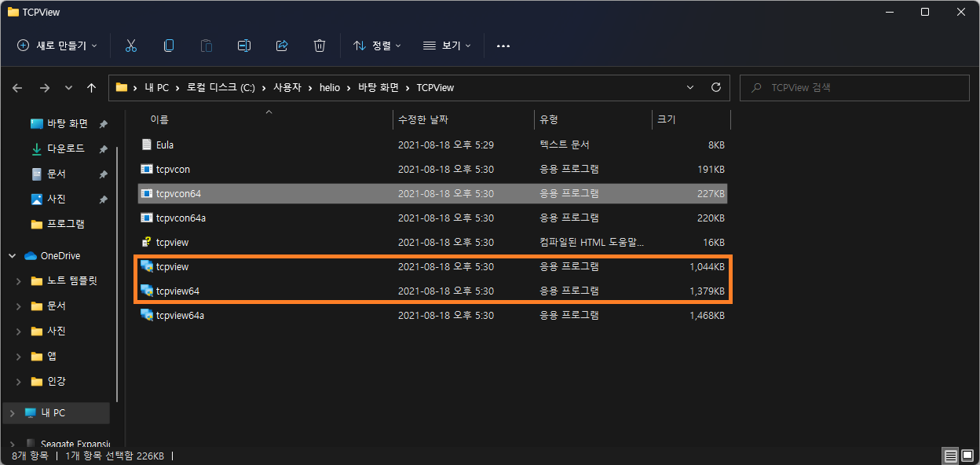
Task: Open the 보기 view dropdown
Action: (x=447, y=46)
